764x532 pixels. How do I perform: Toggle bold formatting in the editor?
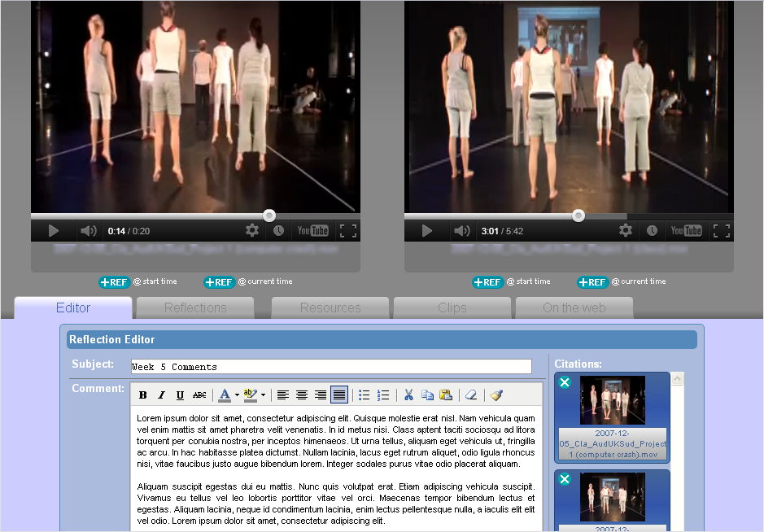[142, 395]
